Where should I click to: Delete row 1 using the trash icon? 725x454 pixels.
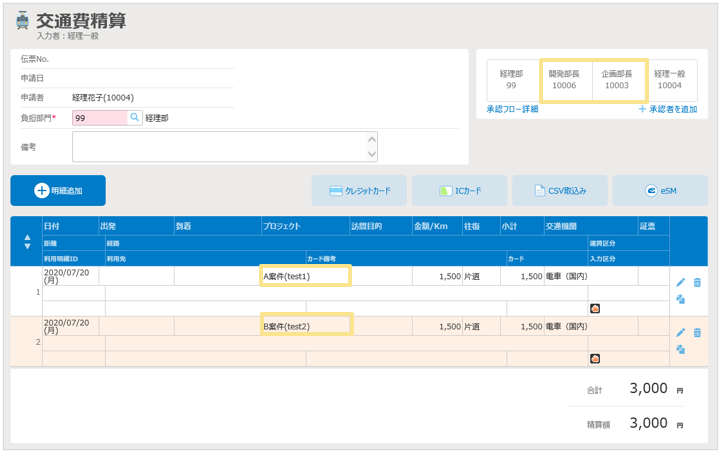click(697, 283)
